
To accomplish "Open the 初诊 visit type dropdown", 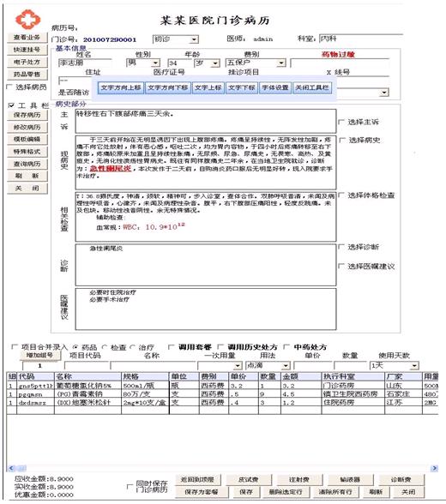I will 194,39.
